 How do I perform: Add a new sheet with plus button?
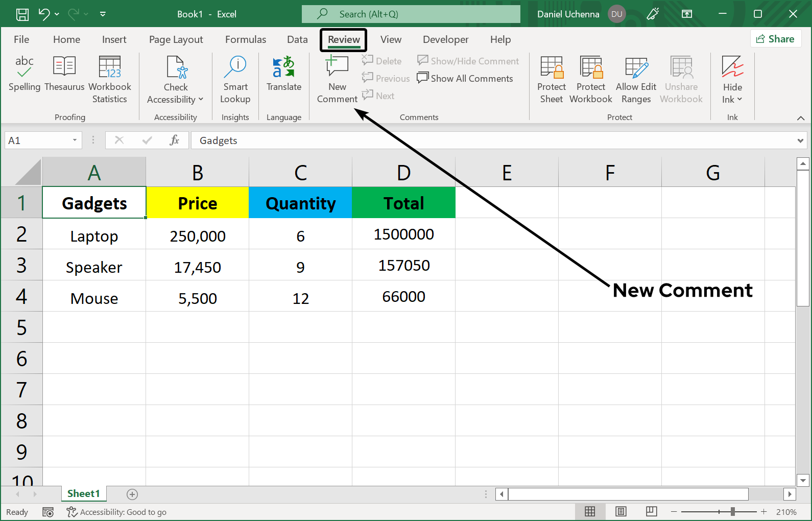[x=132, y=494]
